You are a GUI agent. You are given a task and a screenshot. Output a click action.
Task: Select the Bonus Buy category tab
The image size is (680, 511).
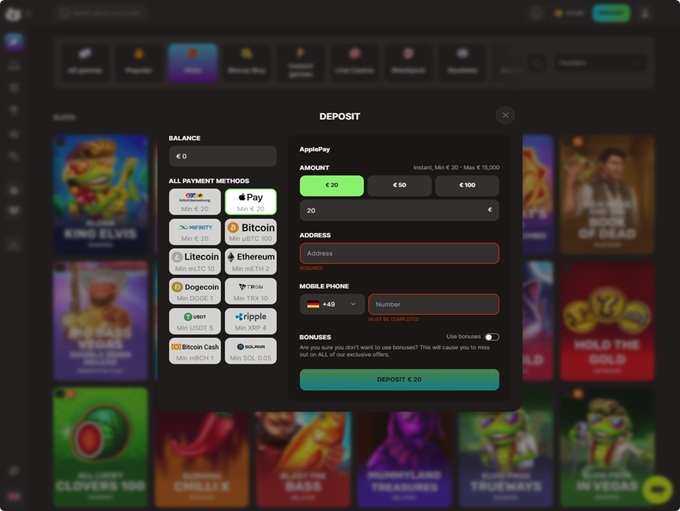(x=247, y=62)
